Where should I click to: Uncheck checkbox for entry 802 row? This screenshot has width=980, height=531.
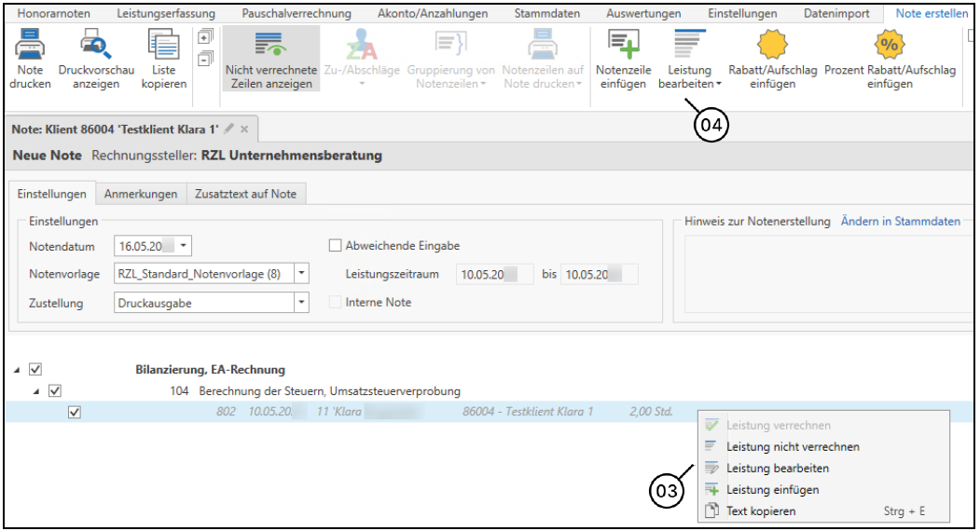point(75,412)
